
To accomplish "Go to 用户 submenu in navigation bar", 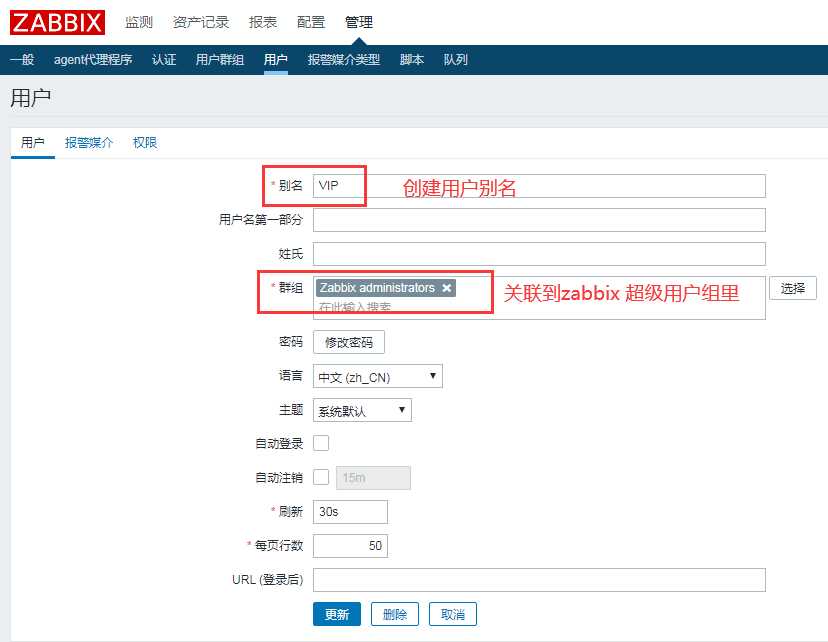I will 276,60.
